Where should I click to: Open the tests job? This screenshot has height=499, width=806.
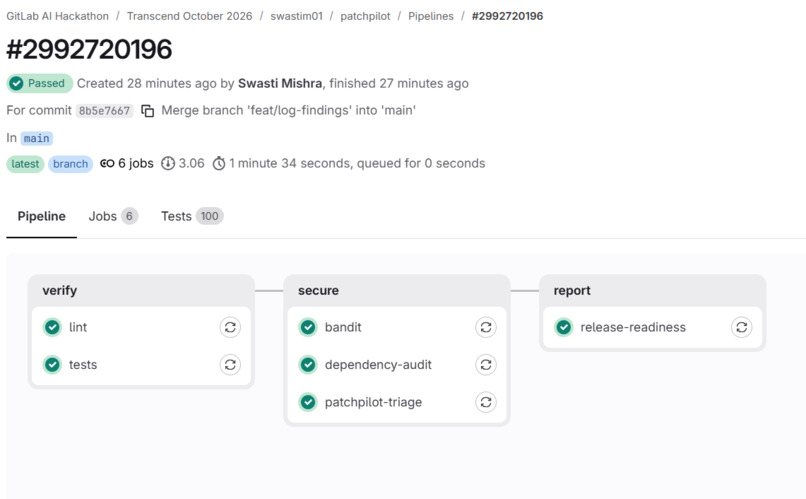coord(83,365)
